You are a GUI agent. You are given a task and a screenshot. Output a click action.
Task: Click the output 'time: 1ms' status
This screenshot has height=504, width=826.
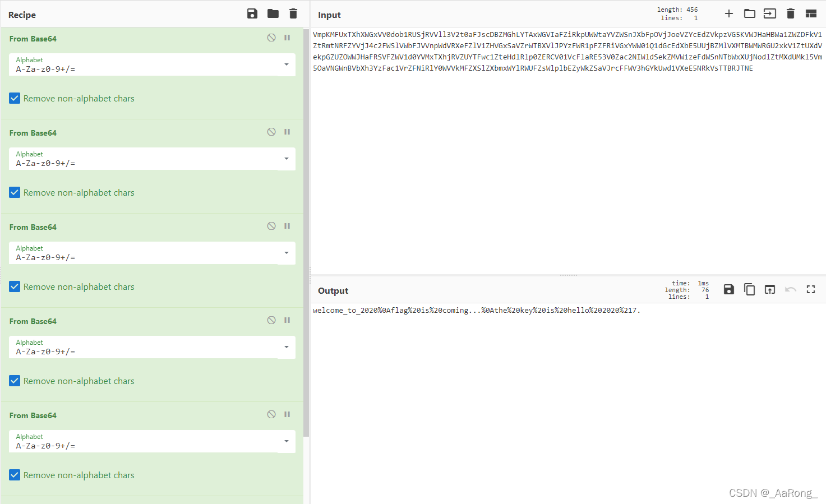coord(690,283)
